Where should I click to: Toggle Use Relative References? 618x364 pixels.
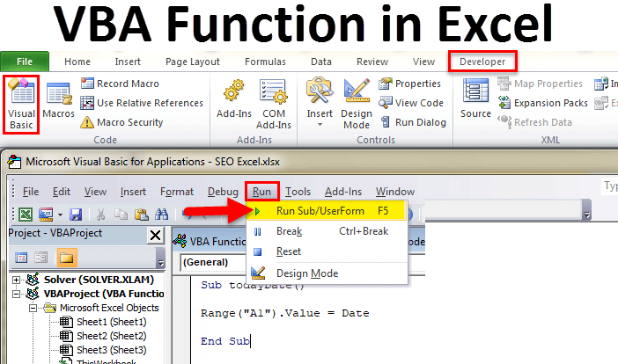(x=142, y=103)
